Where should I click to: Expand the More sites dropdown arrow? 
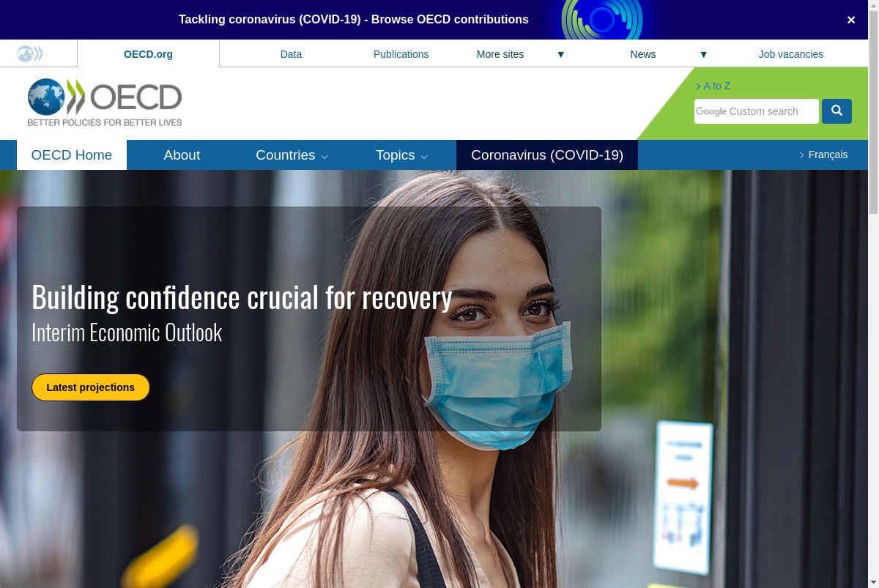click(560, 54)
